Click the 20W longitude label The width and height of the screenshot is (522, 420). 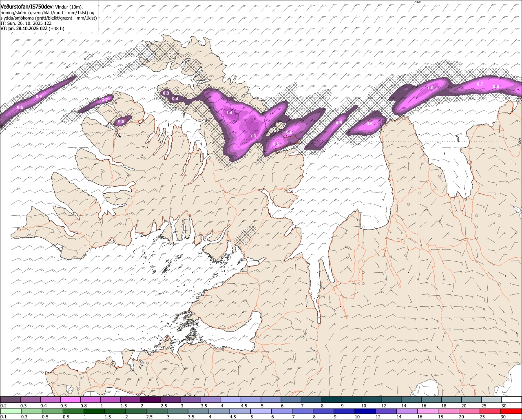point(417,2)
